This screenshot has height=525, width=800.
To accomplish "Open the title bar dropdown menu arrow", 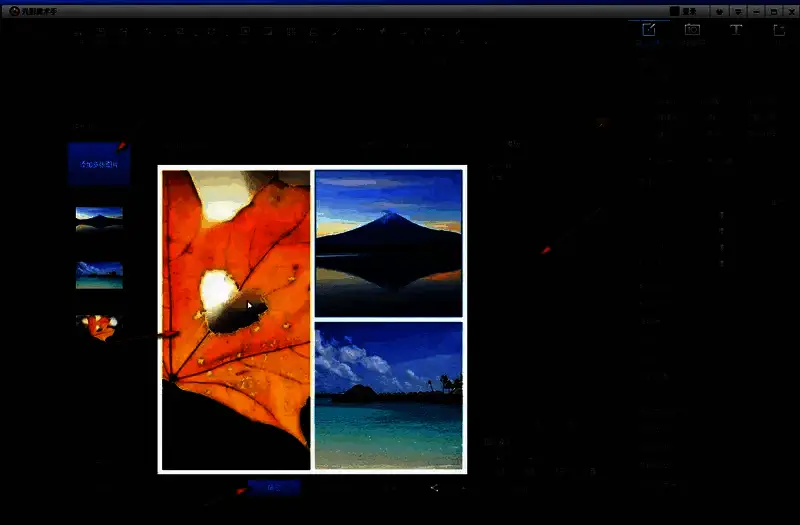I will click(x=737, y=11).
